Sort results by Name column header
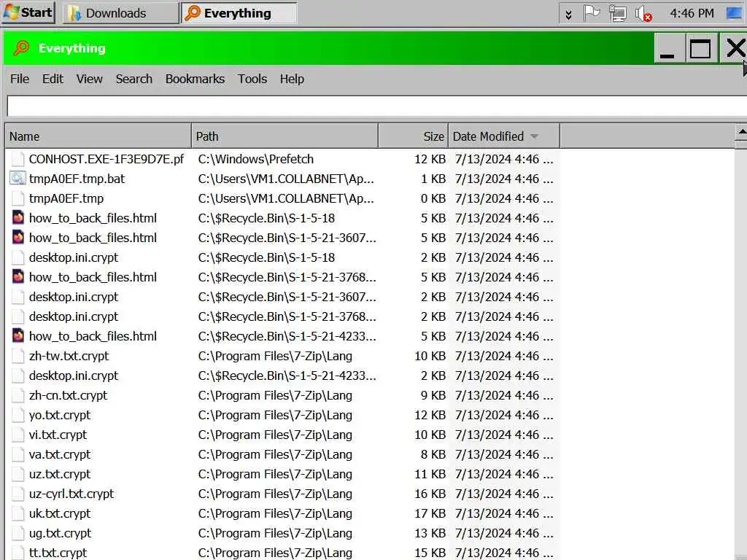The image size is (747, 560). pos(98,136)
